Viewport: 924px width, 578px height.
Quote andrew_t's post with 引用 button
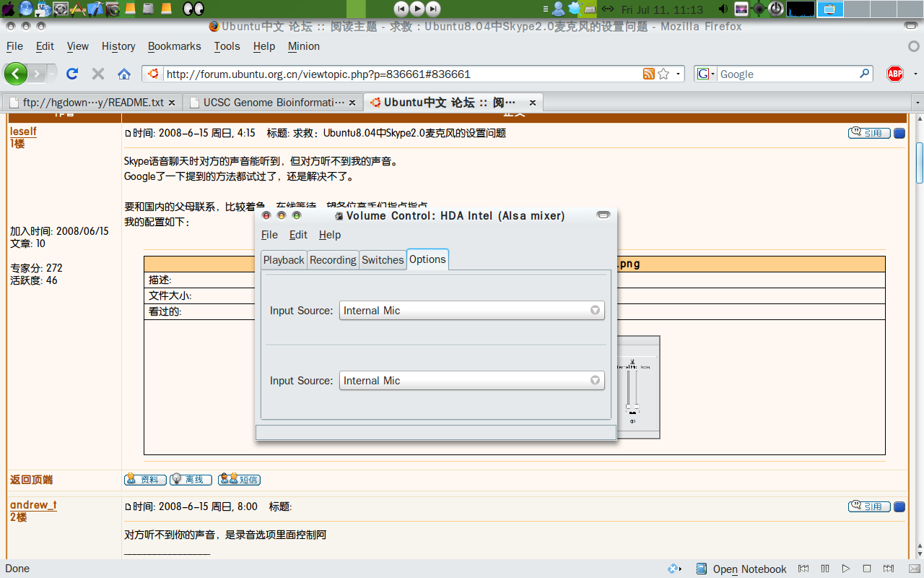point(869,506)
